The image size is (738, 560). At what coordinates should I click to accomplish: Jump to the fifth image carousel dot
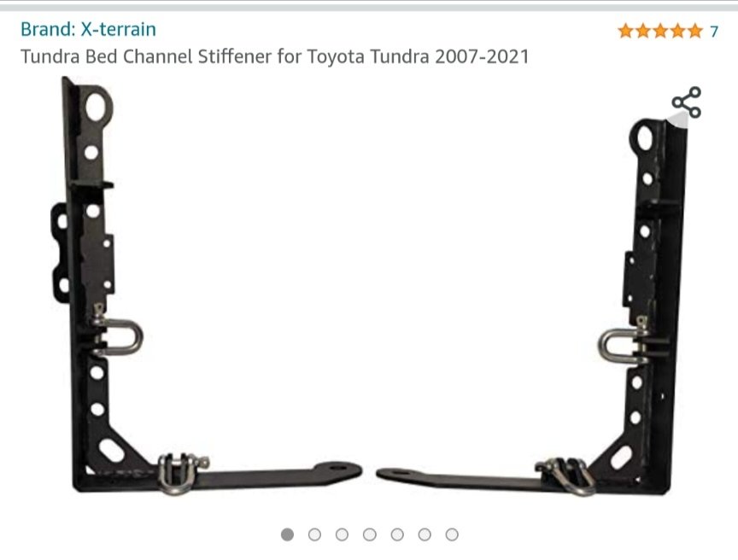pyautogui.click(x=397, y=534)
